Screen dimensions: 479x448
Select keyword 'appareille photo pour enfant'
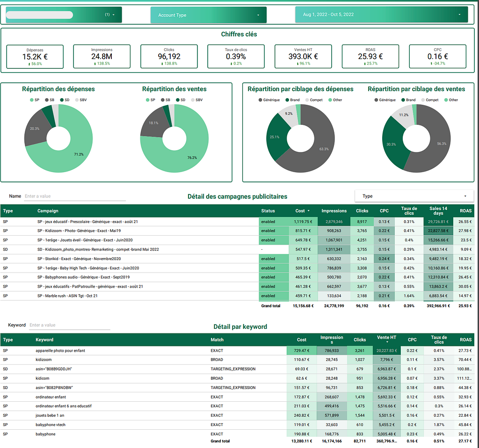tap(237, 351)
